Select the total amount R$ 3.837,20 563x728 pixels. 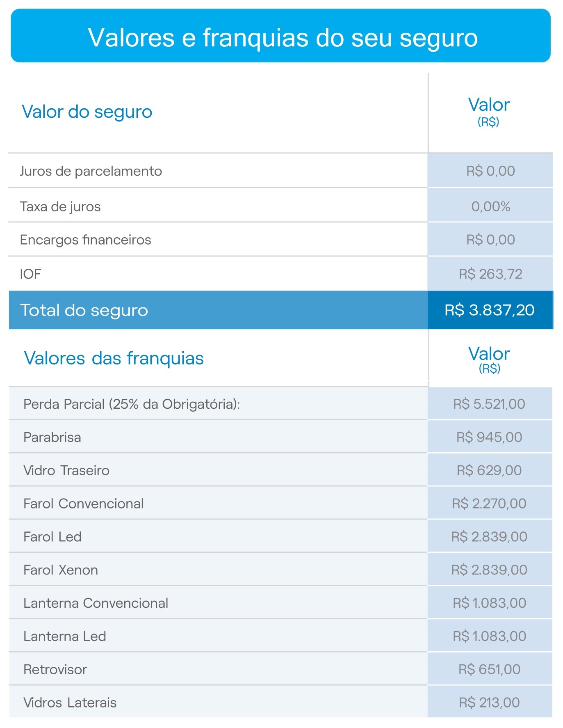[490, 310]
